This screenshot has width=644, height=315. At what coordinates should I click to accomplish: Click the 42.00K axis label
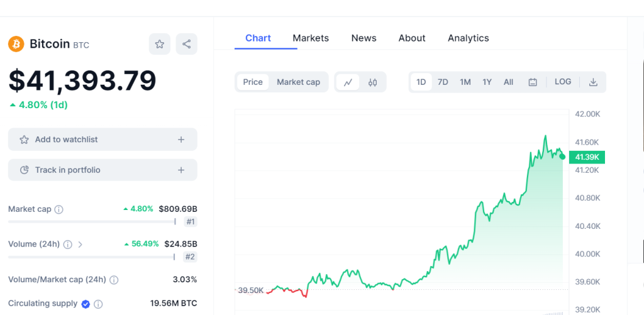[x=587, y=114]
